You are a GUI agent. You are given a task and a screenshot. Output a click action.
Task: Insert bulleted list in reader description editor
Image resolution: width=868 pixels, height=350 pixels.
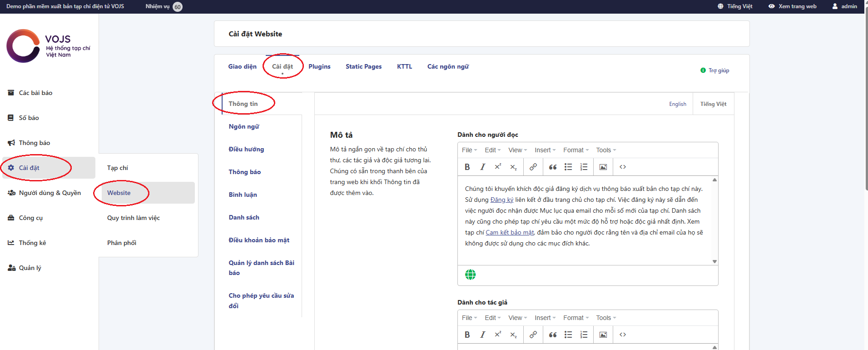coord(568,167)
